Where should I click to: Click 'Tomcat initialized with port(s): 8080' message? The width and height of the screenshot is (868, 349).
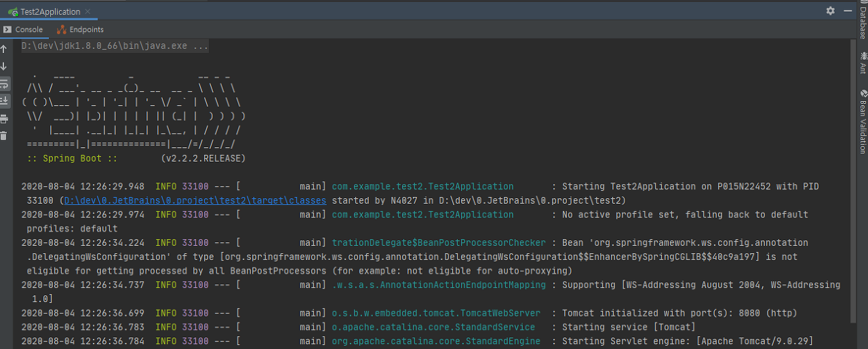(x=679, y=313)
